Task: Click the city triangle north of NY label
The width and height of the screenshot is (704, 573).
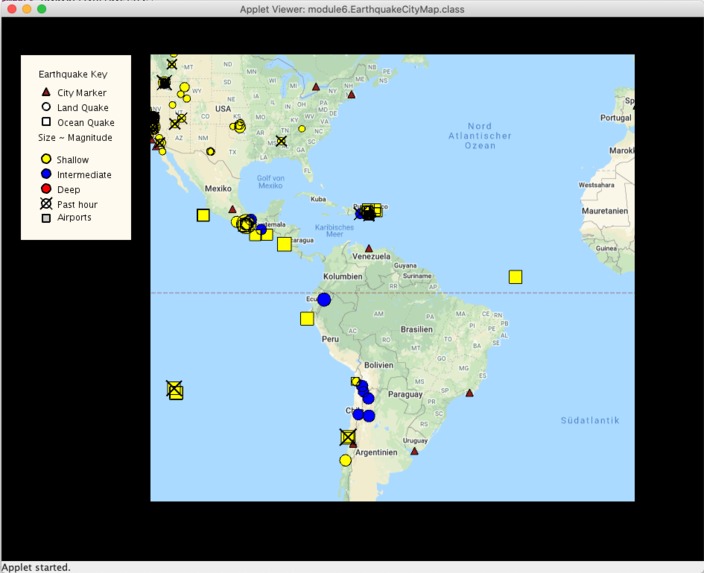Action: (x=316, y=87)
